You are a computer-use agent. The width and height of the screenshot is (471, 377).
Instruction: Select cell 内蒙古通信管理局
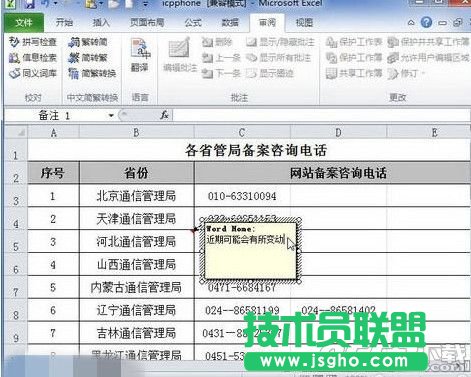137,287
